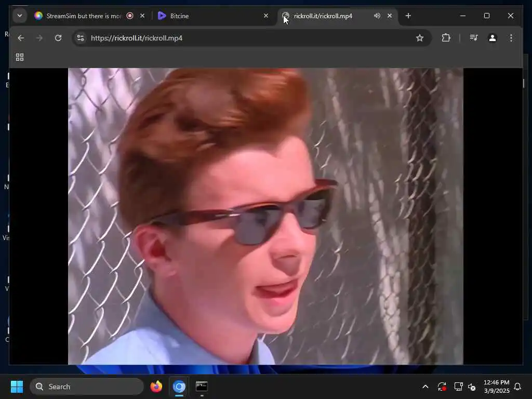Open the Extensions puzzle menu
This screenshot has width=532, height=399.
click(446, 38)
